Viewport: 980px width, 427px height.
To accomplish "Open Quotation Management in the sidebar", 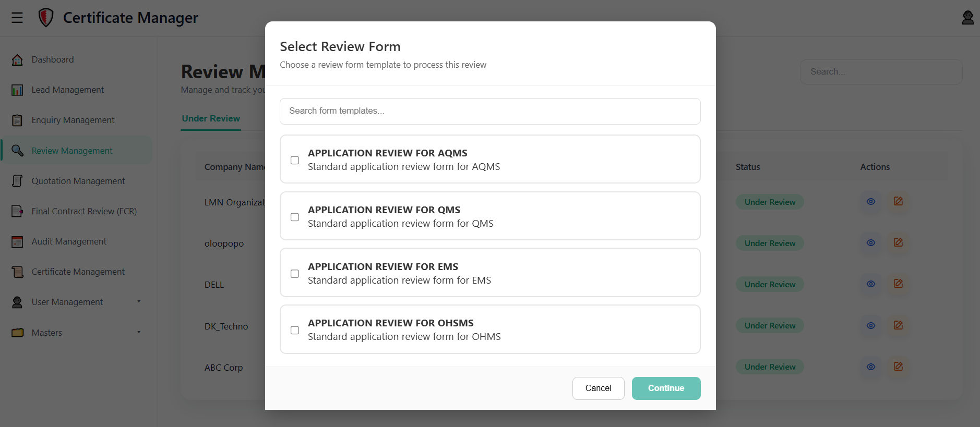I will coord(78,181).
